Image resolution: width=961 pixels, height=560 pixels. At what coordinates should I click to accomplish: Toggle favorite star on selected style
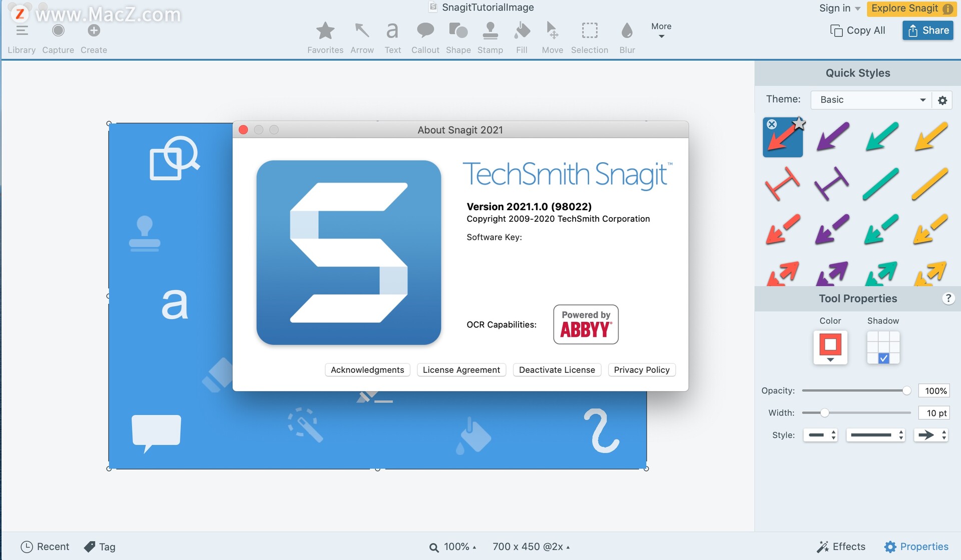tap(799, 123)
